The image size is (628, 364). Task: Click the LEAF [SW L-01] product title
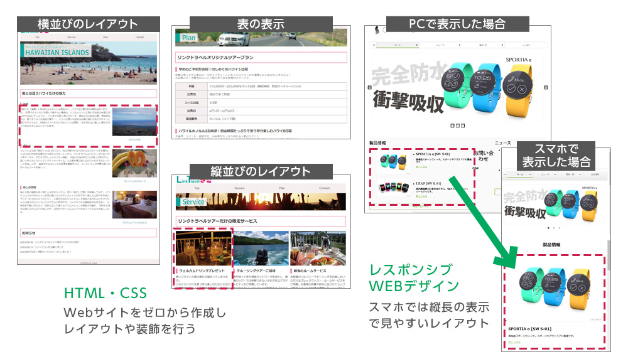[x=428, y=183]
